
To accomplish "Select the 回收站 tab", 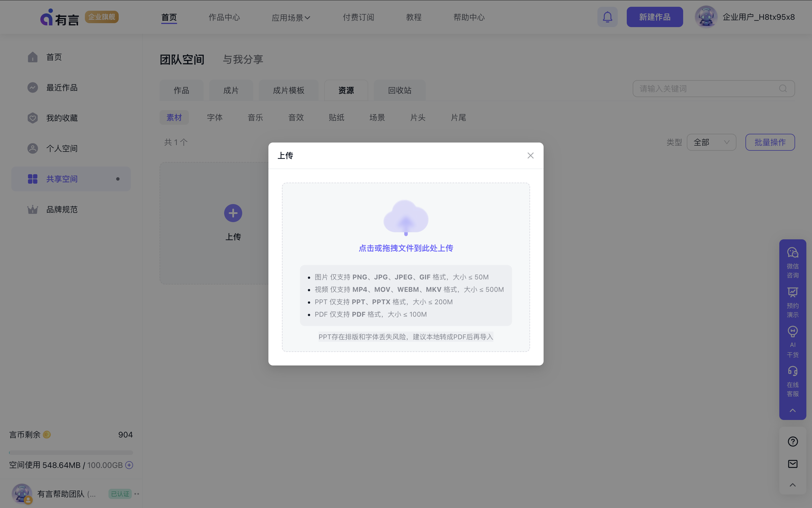I will 400,90.
